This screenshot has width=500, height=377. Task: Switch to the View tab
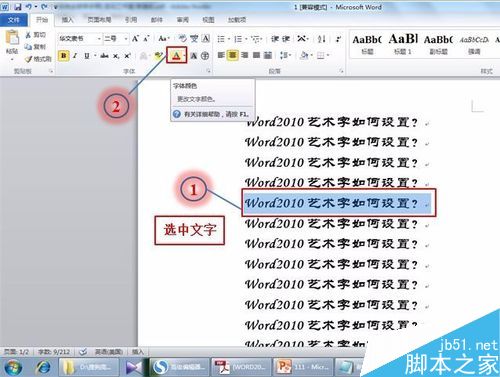click(208, 20)
